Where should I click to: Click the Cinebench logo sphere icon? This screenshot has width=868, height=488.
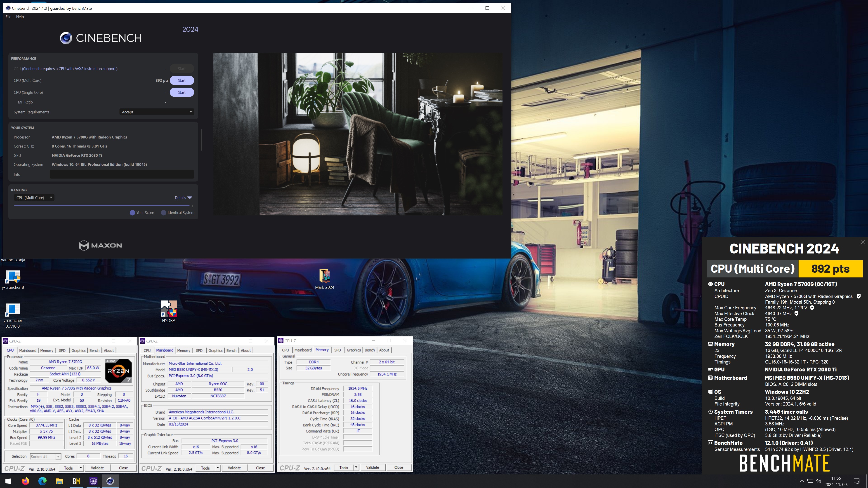66,38
